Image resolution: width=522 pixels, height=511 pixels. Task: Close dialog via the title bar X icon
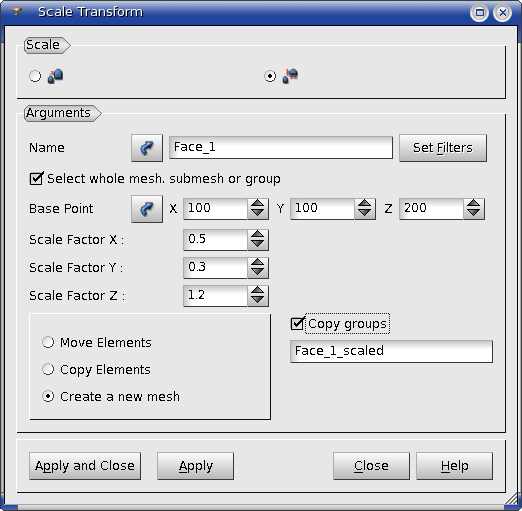[x=502, y=13]
